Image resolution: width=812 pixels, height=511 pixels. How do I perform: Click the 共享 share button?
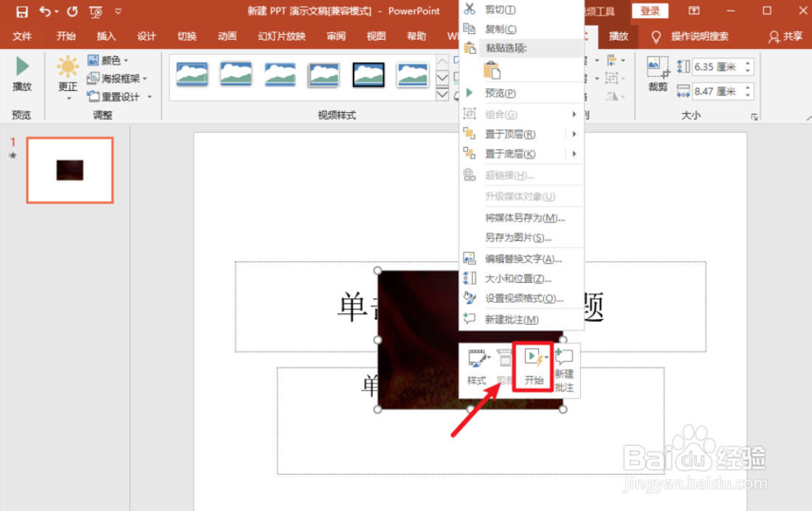(785, 36)
